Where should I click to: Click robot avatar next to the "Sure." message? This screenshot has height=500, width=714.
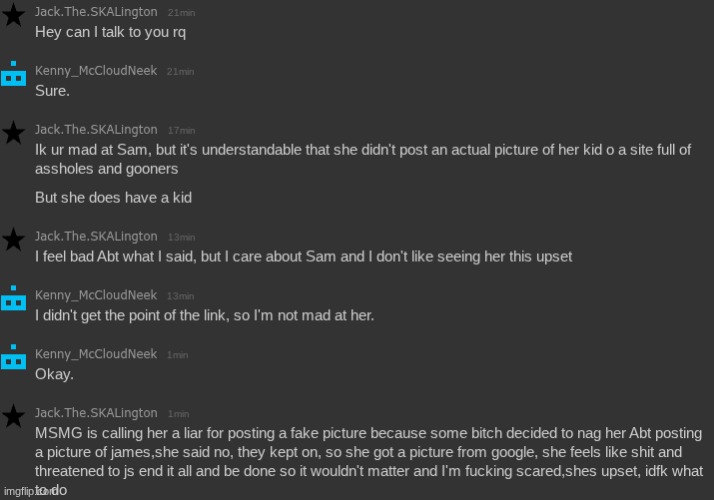tap(13, 75)
